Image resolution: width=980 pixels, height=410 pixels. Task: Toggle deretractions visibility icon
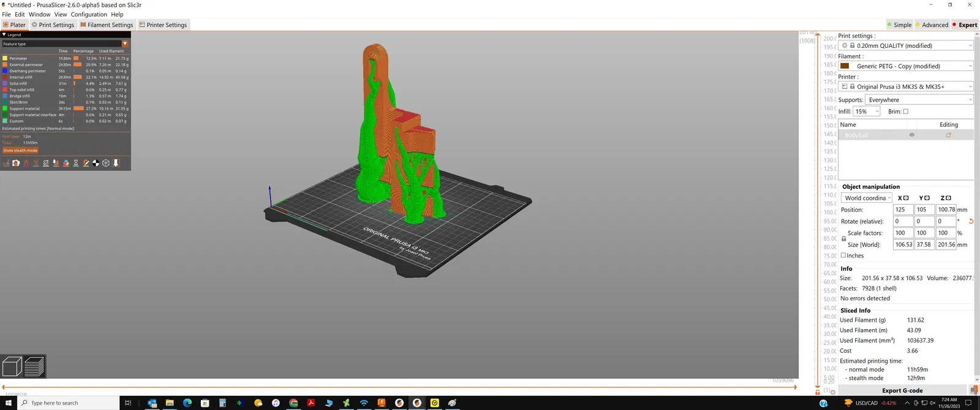coord(36,163)
